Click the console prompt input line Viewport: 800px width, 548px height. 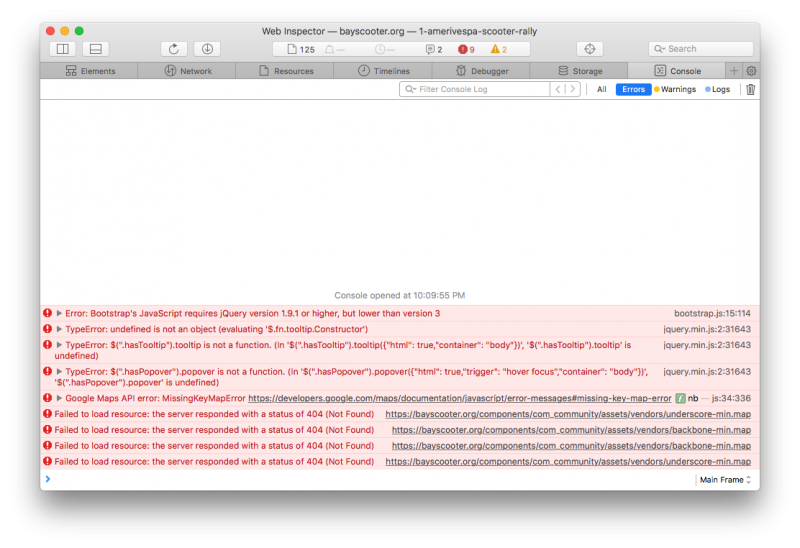tap(367, 480)
